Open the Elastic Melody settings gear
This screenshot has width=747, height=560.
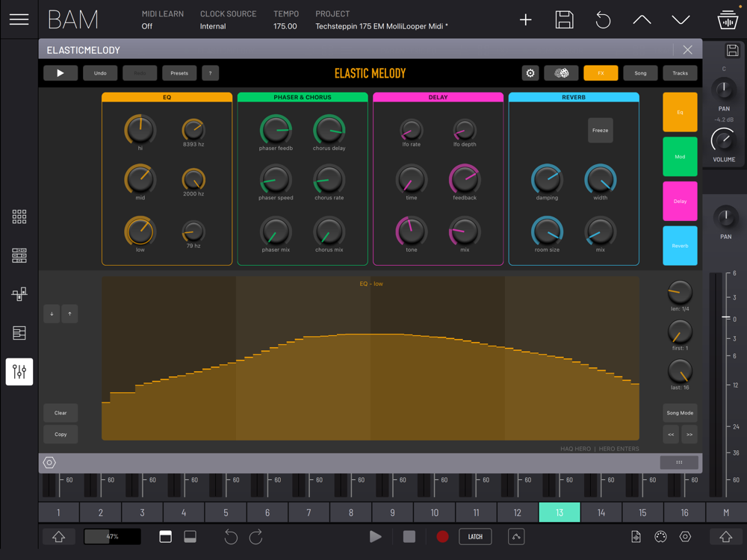coord(530,73)
